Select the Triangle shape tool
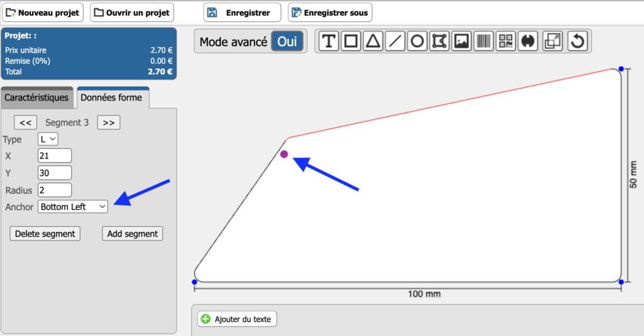644x336 pixels. pyautogui.click(x=373, y=41)
